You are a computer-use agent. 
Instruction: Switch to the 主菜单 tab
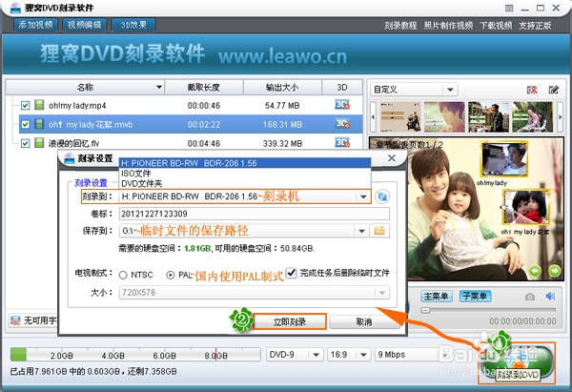[437, 296]
